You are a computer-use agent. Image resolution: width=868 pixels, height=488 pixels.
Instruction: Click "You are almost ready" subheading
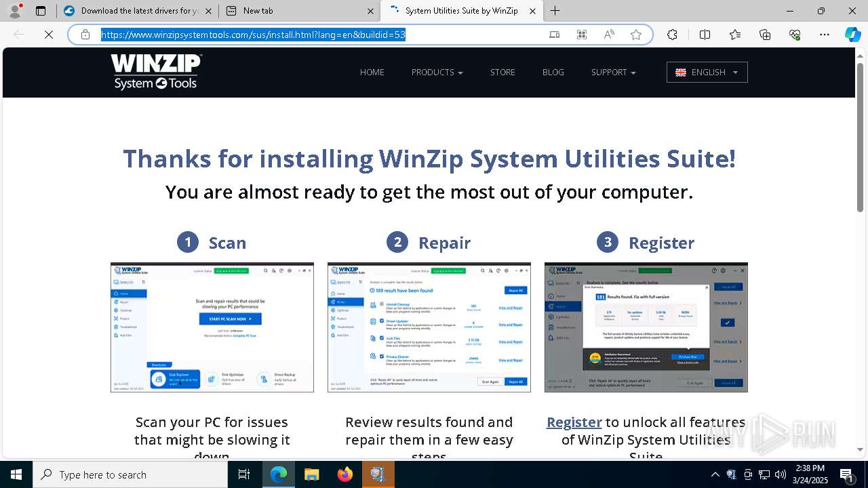(429, 192)
